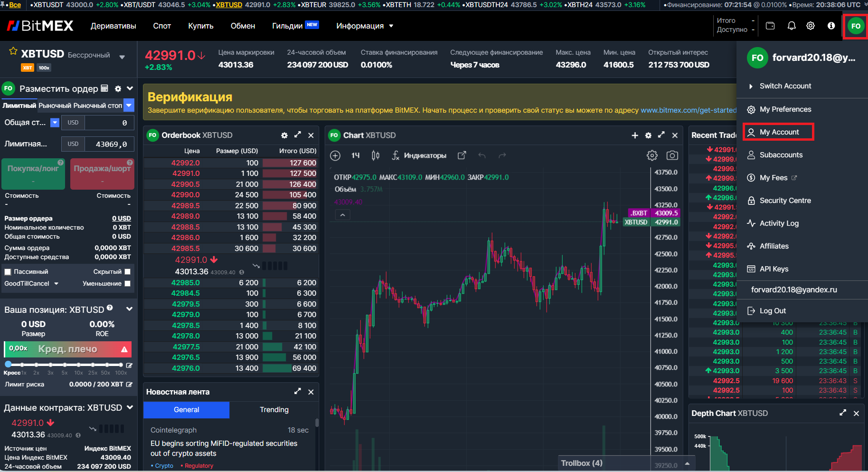Open the Cointelegraph EU MiFID news headline
The image size is (868, 472).
[224, 448]
